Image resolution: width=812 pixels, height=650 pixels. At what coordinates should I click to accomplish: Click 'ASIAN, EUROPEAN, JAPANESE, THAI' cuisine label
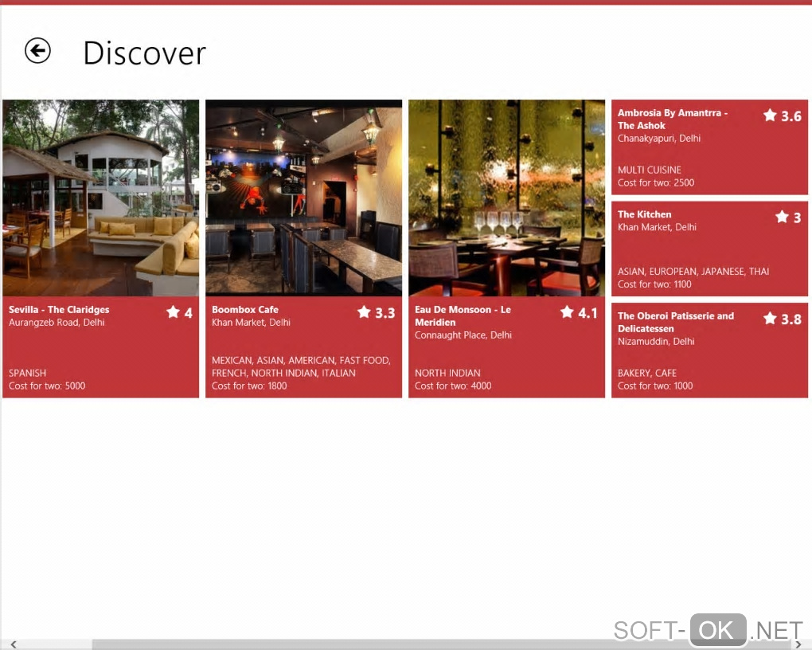pyautogui.click(x=693, y=272)
